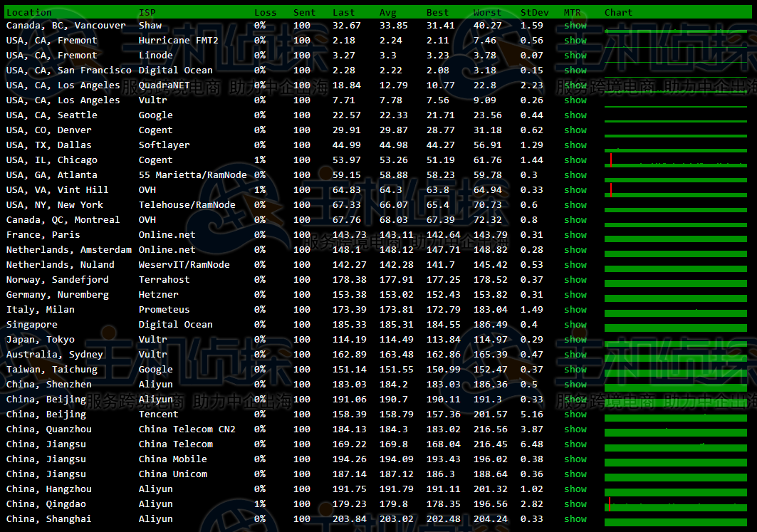This screenshot has width=757, height=532.
Task: Open the MTR show link for Linode Fremont
Action: click(x=575, y=56)
